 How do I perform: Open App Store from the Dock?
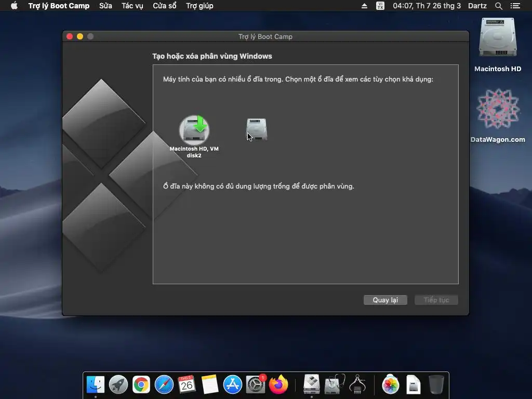click(x=232, y=384)
